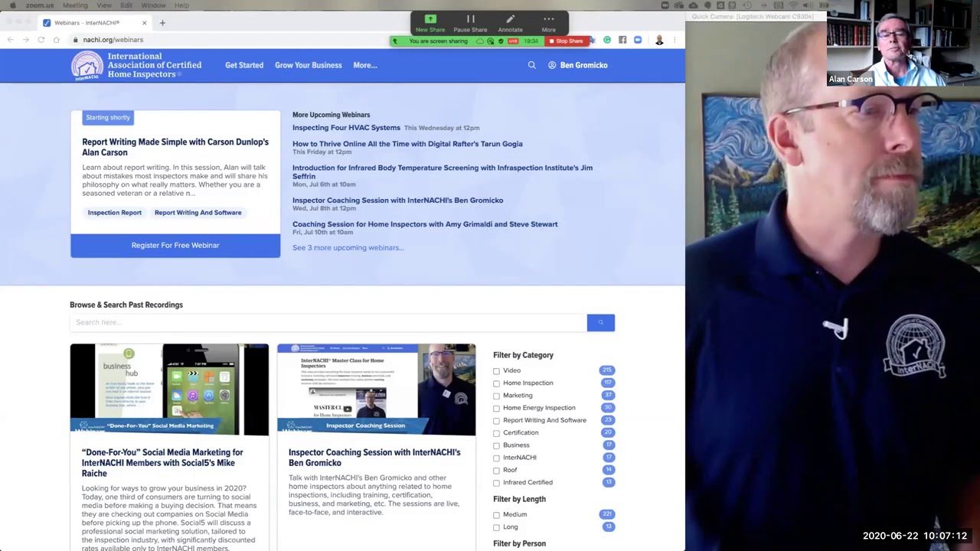The image size is (980, 551).
Task: Click See 3 more upcoming webinars
Action: pos(348,248)
